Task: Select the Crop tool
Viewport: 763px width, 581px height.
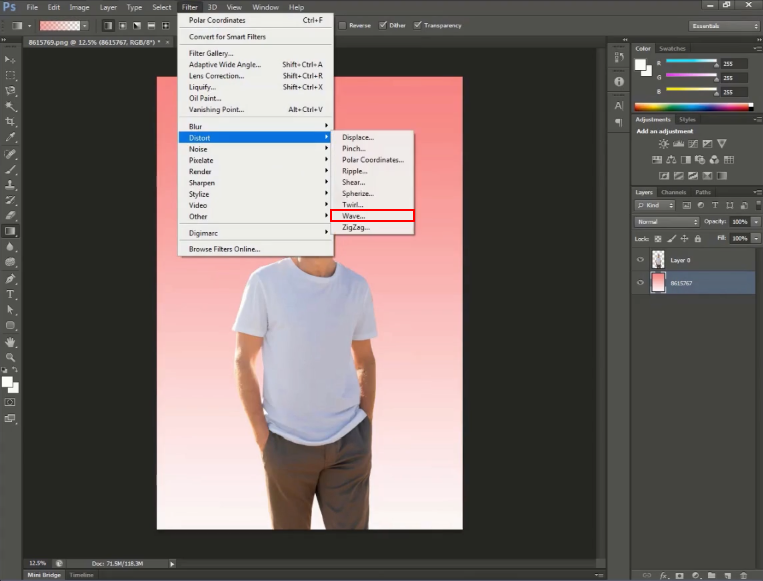Action: [10, 122]
